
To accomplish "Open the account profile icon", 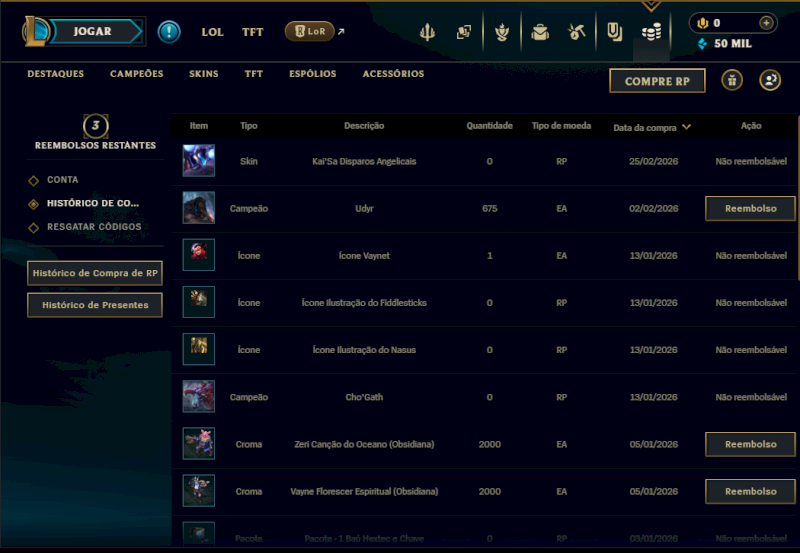I will 770,80.
